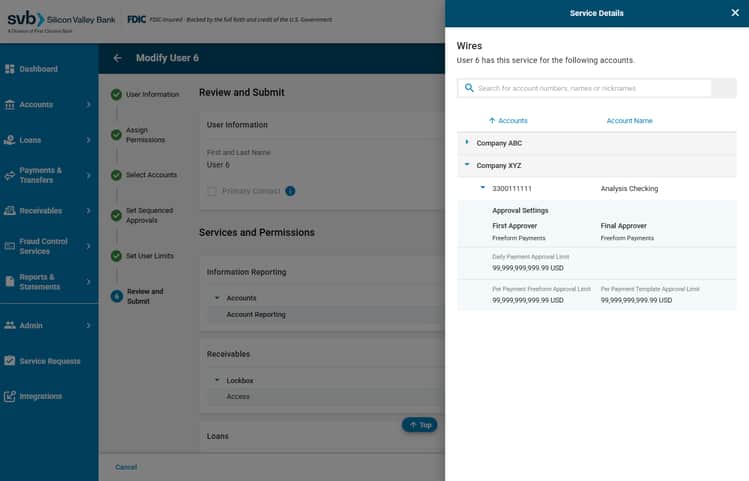Go to User Information step
The height and width of the screenshot is (481, 749).
(x=152, y=95)
